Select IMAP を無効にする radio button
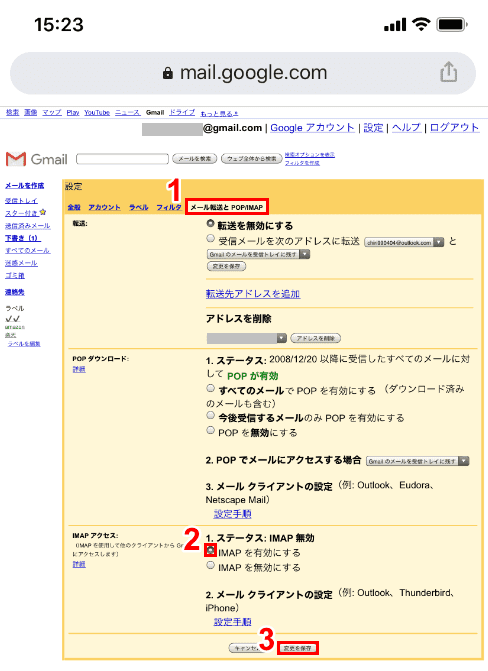Image resolution: width=488 pixels, height=671 pixels. point(210,565)
